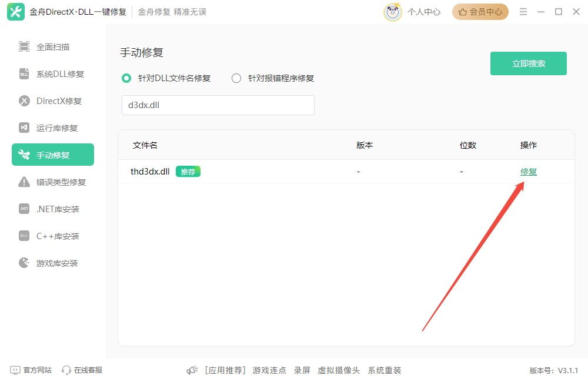Viewport: 588px width, 382px height.
Task: Open 官方网站 link
Action: pyautogui.click(x=37, y=370)
